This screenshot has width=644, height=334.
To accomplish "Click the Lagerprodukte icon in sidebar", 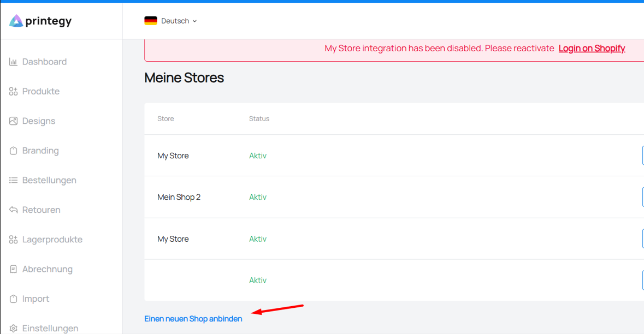I will coord(13,240).
